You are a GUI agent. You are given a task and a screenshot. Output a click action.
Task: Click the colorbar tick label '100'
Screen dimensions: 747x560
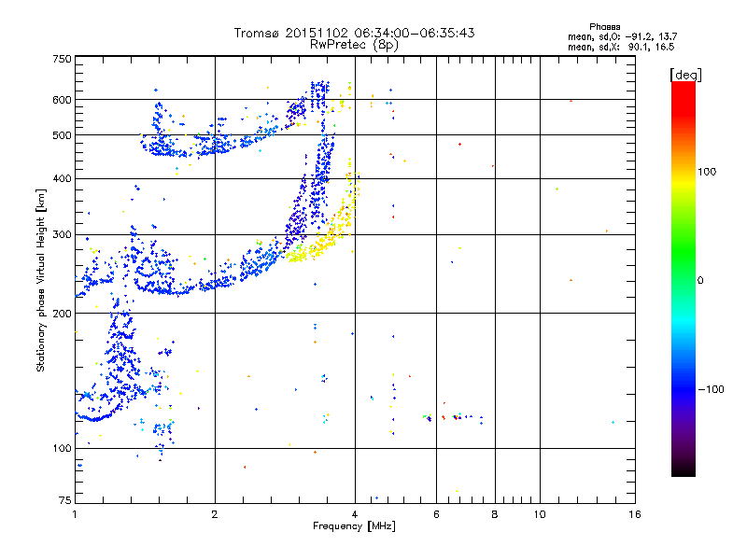pyautogui.click(x=707, y=172)
